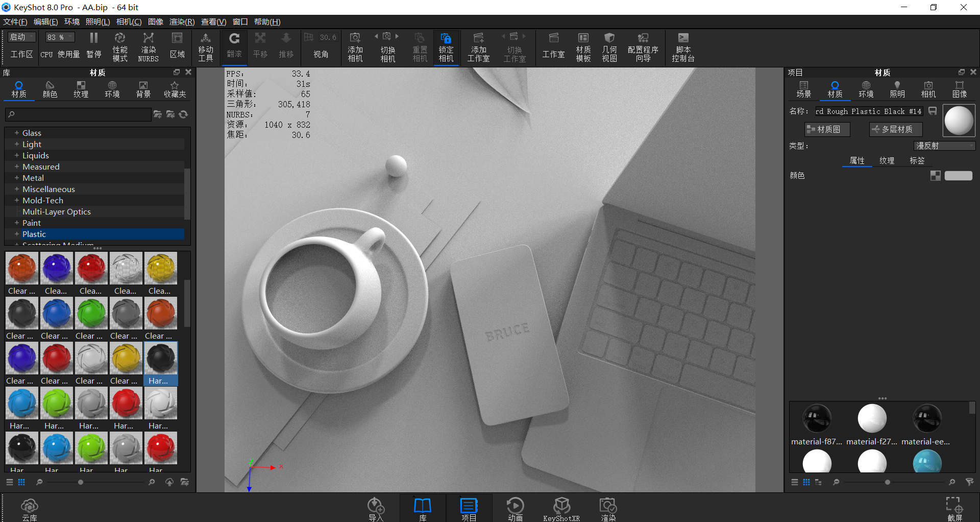This screenshot has height=522, width=980.
Task: Open the 脚本控制台 (Scripting Console)
Action: coord(683,47)
